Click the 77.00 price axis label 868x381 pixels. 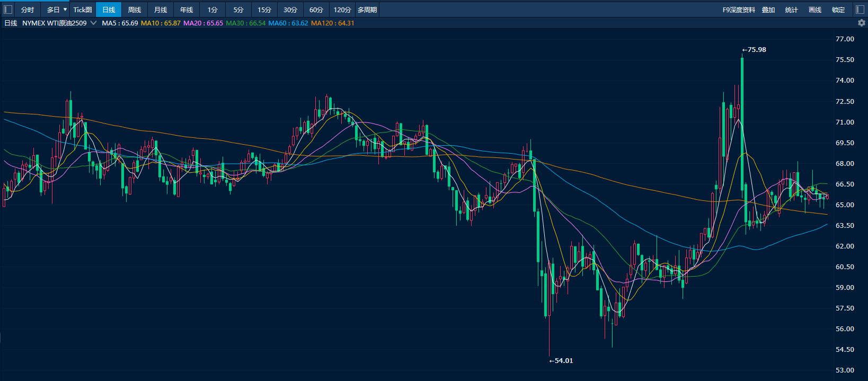click(x=845, y=39)
